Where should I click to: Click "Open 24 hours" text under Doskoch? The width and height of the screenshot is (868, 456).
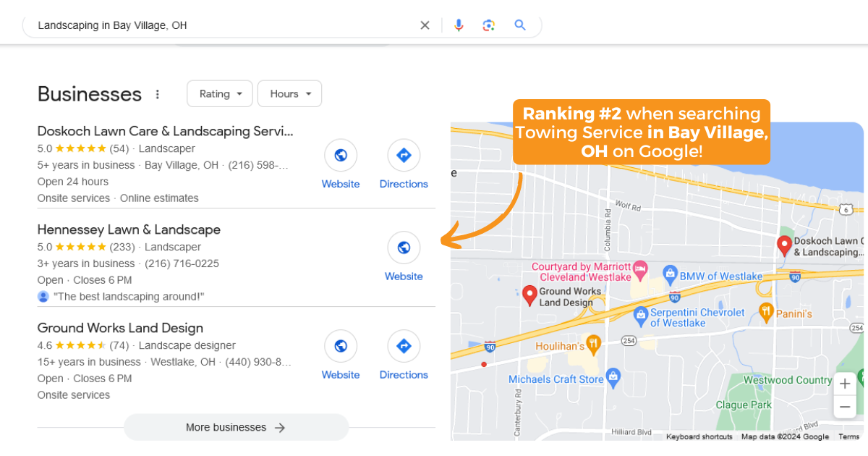[73, 182]
